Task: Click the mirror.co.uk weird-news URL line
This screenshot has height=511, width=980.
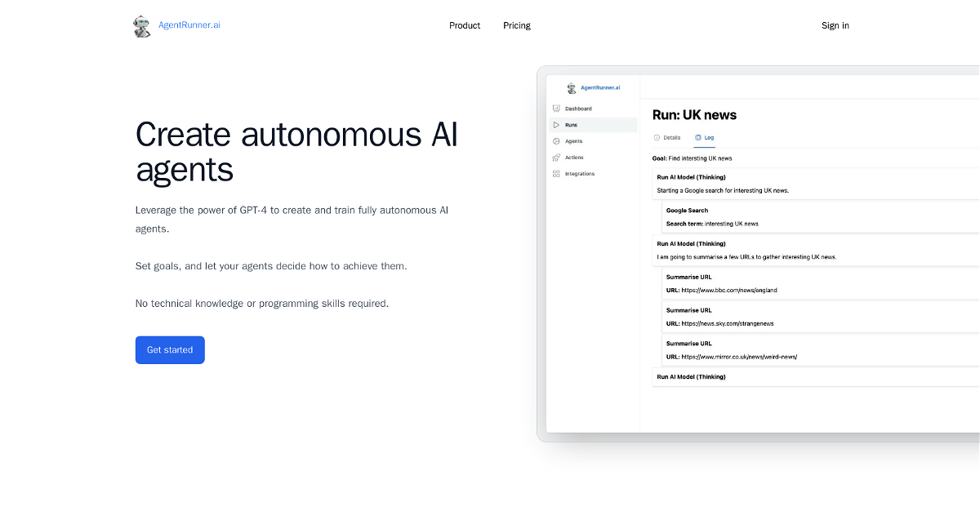Action: [731, 358]
